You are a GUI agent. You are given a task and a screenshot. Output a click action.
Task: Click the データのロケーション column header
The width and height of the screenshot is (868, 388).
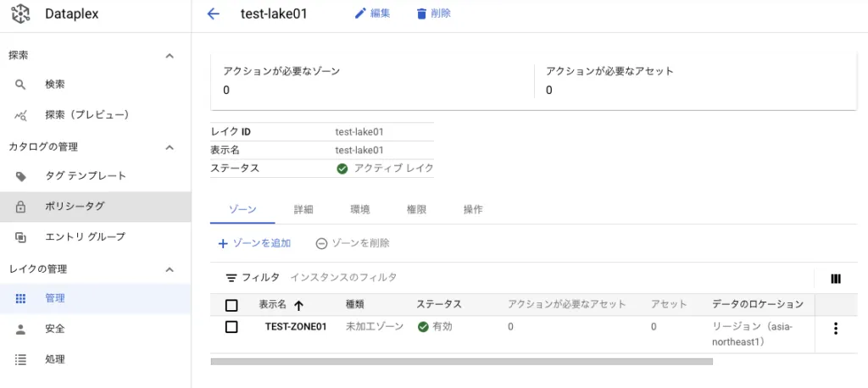coord(758,304)
